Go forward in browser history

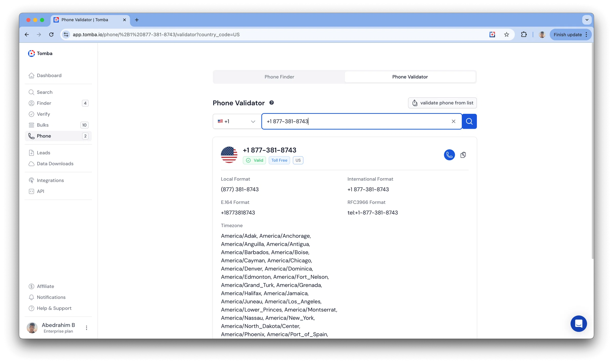point(39,34)
